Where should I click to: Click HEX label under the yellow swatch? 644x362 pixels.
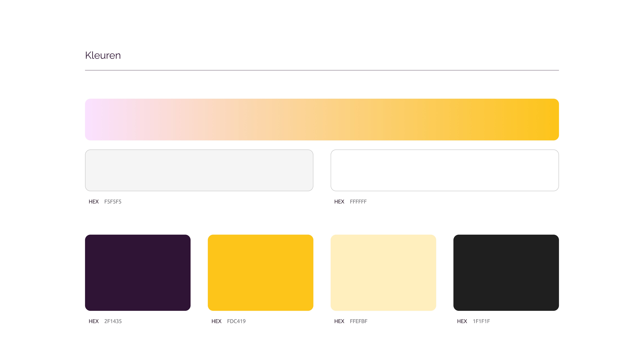(x=216, y=321)
